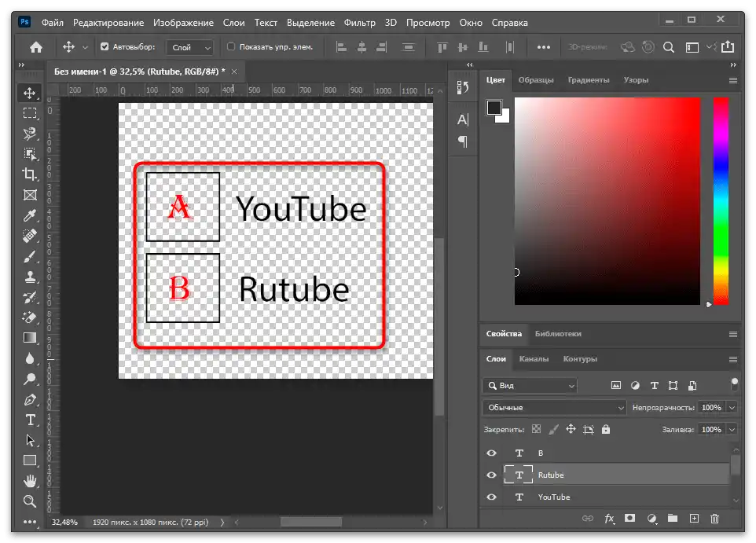Screen dimensions: 756x543
Task: Hide the Rutube layer with eye icon
Action: (491, 475)
